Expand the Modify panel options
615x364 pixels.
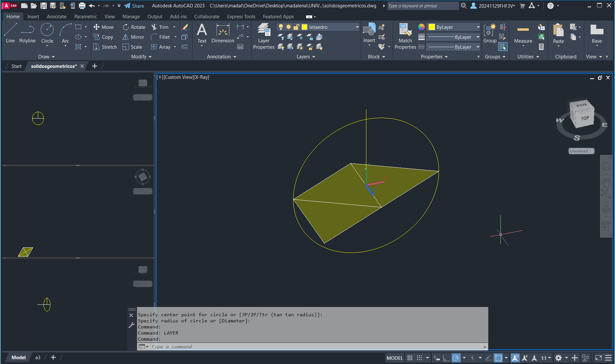point(141,57)
